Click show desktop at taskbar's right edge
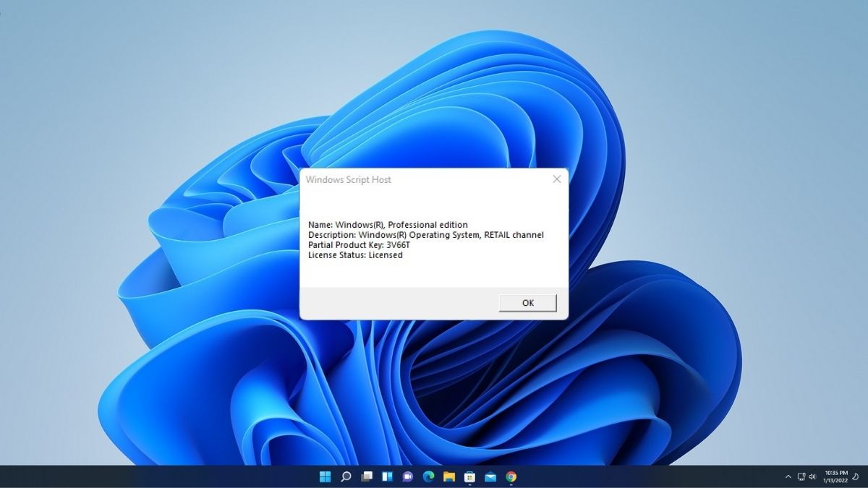Image resolution: width=868 pixels, height=488 pixels. point(867,476)
